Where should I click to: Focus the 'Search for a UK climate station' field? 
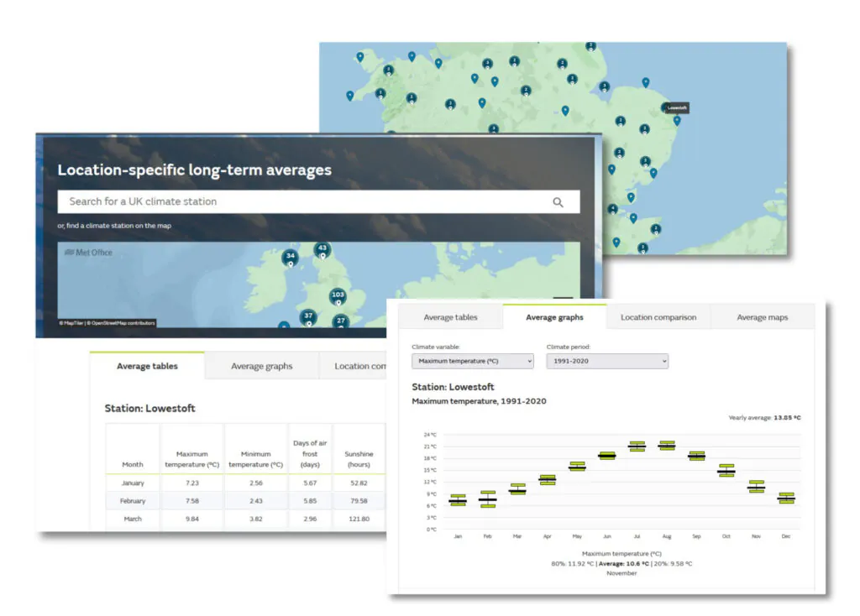(x=302, y=202)
